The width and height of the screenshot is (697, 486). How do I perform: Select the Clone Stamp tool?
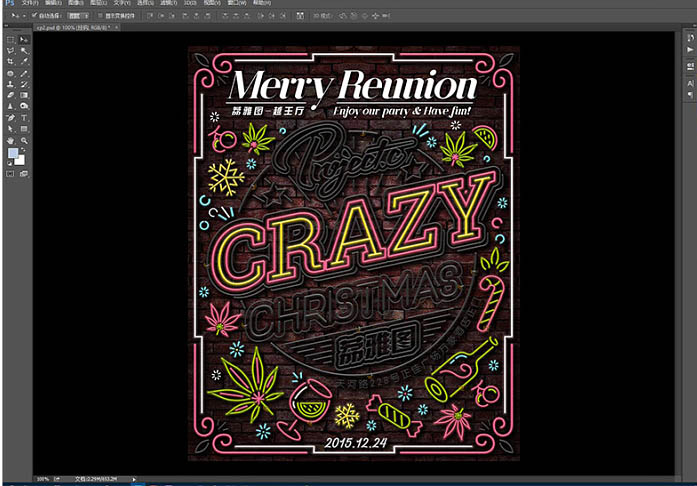coord(10,84)
